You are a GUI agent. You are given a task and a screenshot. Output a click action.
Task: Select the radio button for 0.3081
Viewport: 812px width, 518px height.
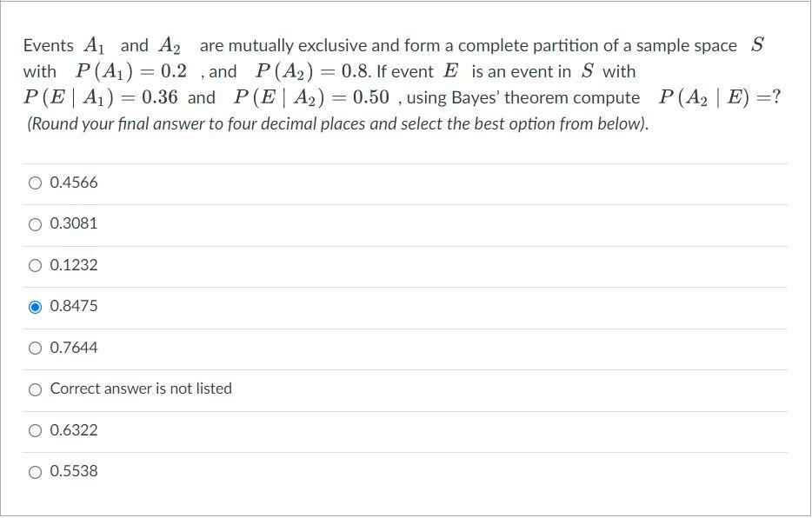(x=35, y=223)
